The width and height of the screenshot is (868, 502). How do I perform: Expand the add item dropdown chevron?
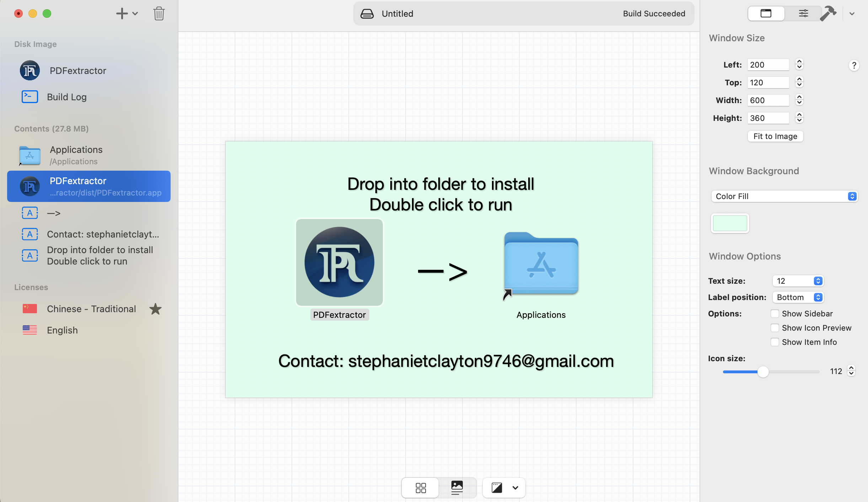(x=135, y=14)
